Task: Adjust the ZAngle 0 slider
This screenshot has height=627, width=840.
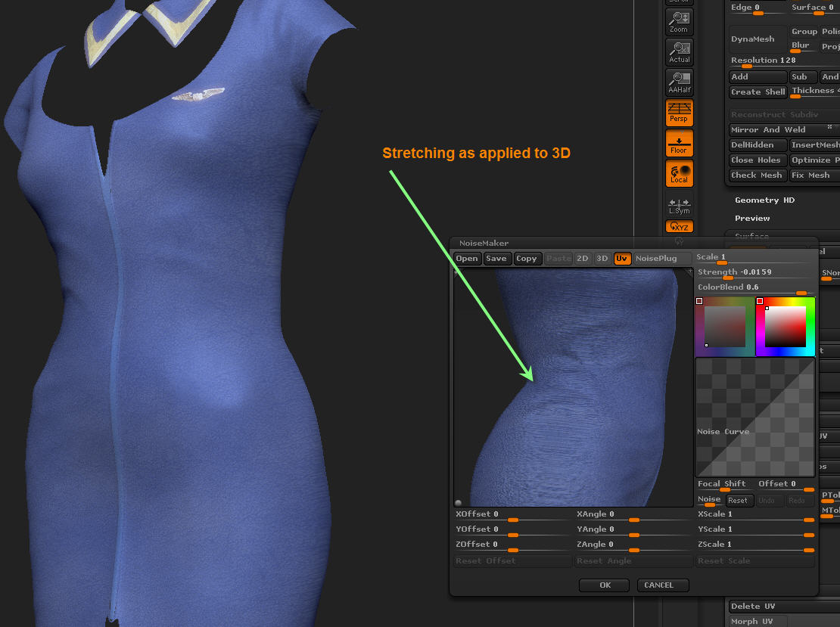Action: click(633, 545)
